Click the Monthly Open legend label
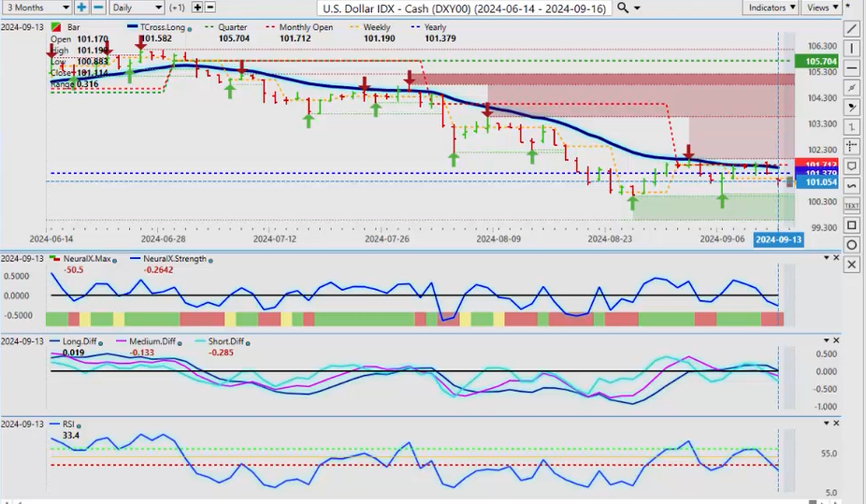This screenshot has width=866, height=504. pos(306,27)
